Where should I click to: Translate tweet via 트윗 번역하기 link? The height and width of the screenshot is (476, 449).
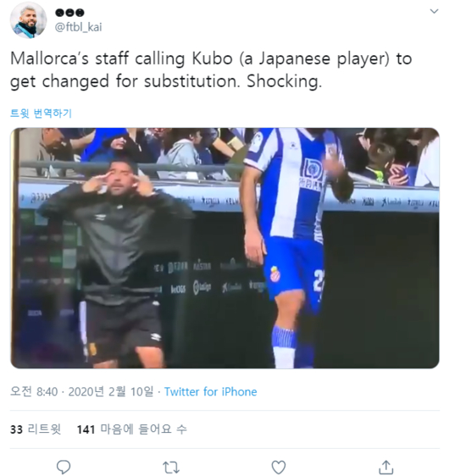[41, 113]
